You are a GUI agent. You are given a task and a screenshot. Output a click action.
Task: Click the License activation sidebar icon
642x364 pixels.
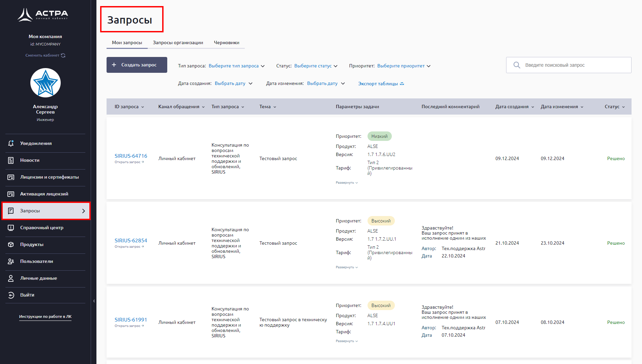tap(11, 194)
